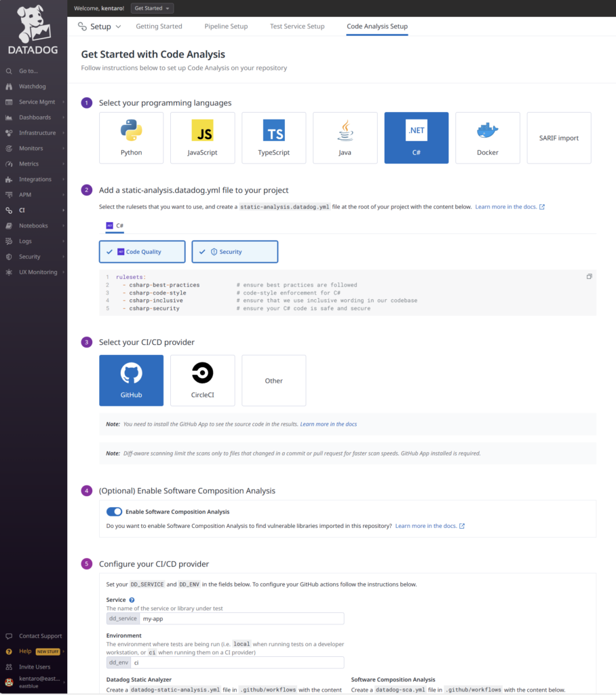Open Watchdog from the sidebar menu
Viewport: 616px width, 695px height.
33,86
